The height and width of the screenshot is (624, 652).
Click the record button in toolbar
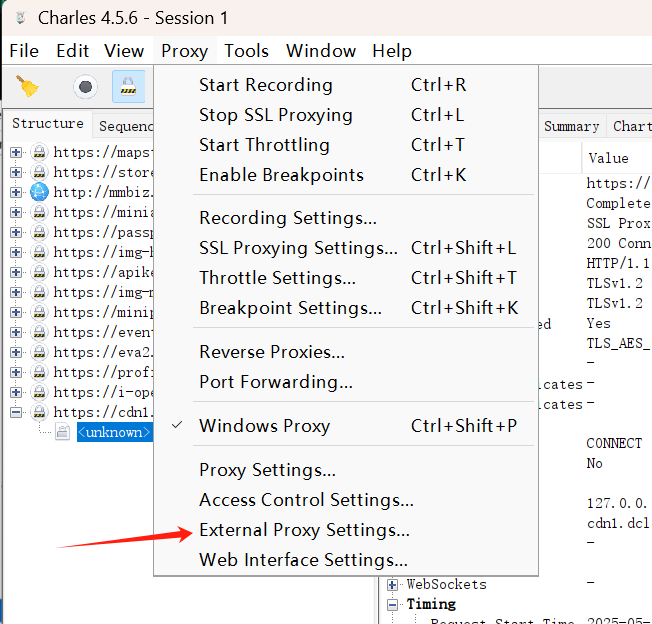[86, 87]
